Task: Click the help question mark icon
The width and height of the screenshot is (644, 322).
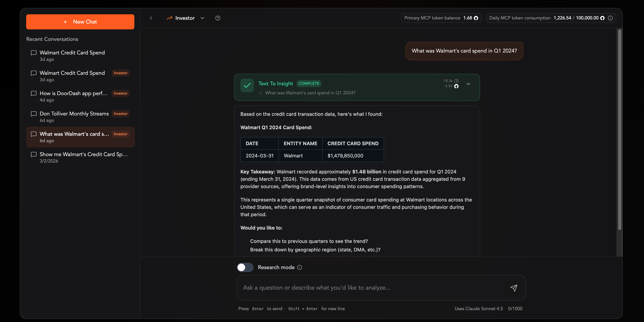Action: (217, 18)
